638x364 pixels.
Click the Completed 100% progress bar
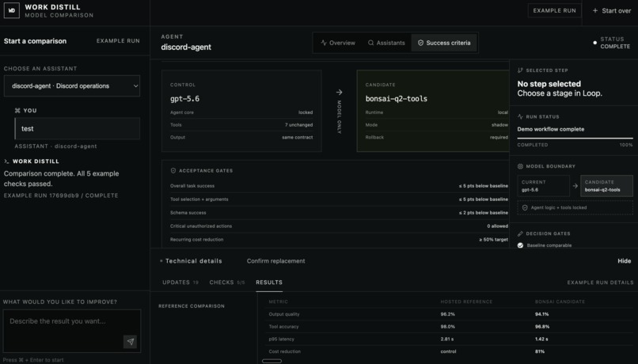click(x=575, y=138)
